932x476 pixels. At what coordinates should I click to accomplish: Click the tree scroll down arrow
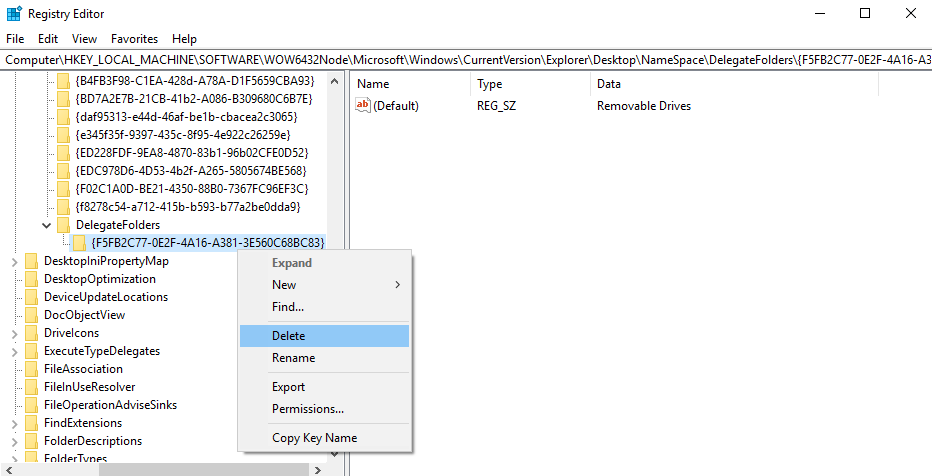coord(335,455)
